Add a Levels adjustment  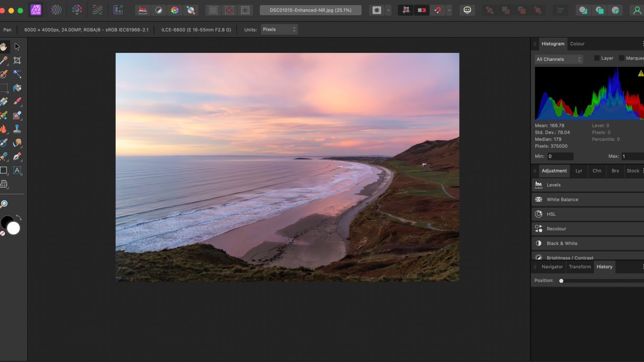click(x=588, y=185)
